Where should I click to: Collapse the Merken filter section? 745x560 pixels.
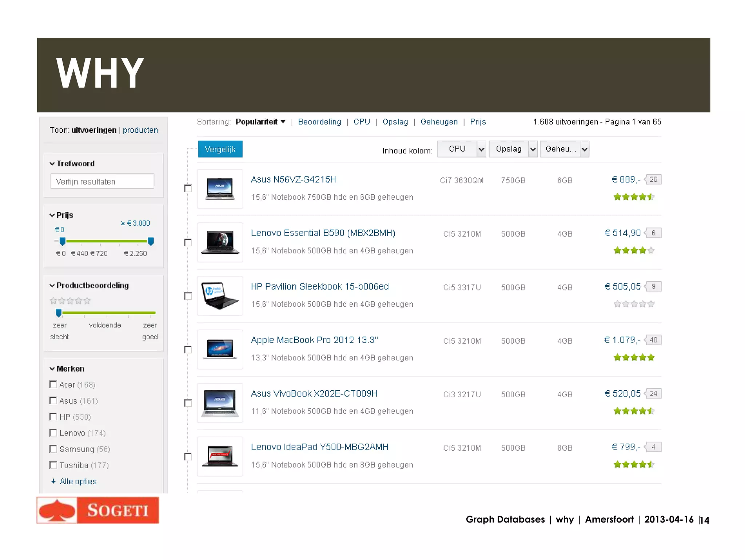pos(52,369)
